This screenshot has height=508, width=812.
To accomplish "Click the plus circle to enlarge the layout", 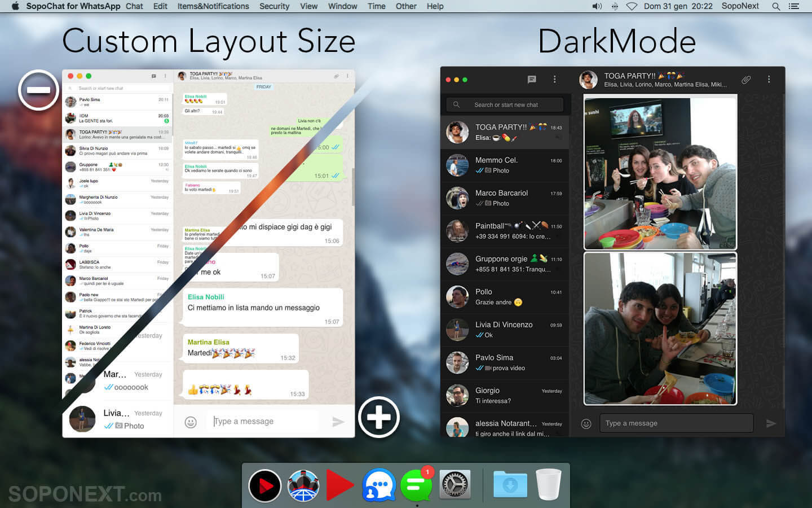I will click(379, 417).
